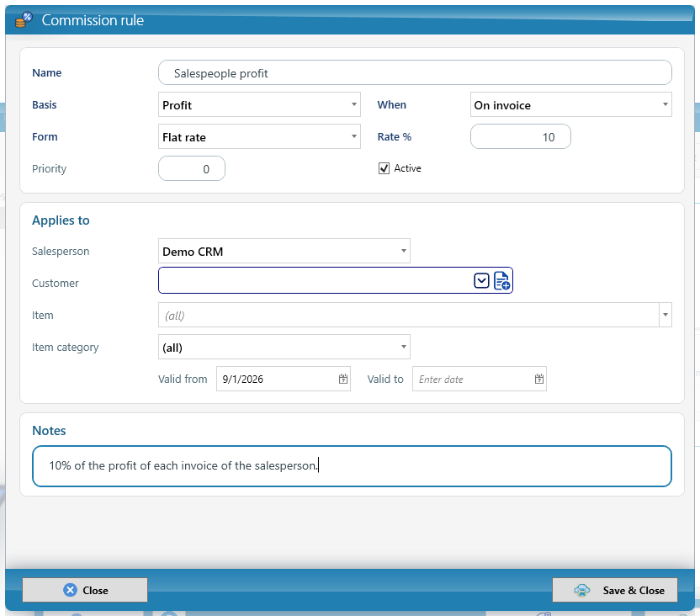Edit the Name field containing Salespeople profit

pos(415,72)
